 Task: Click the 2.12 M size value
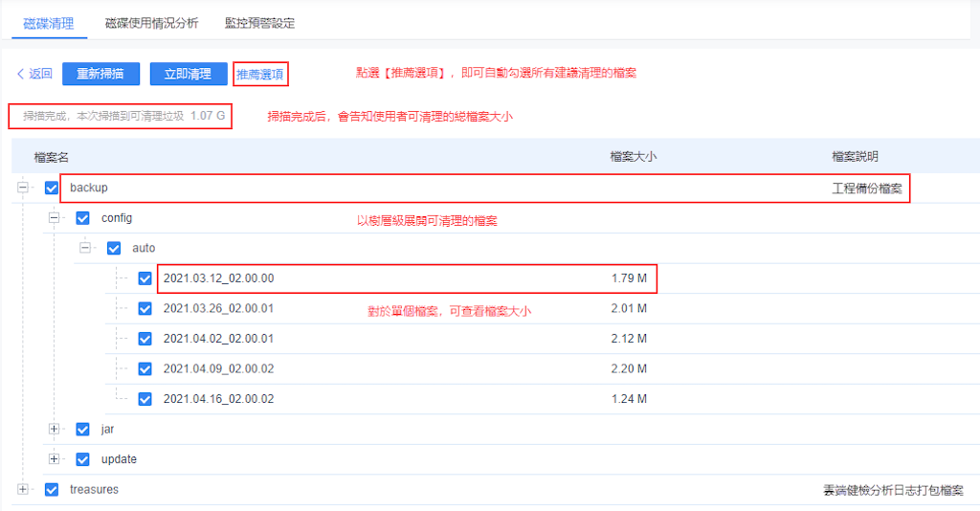coord(629,339)
